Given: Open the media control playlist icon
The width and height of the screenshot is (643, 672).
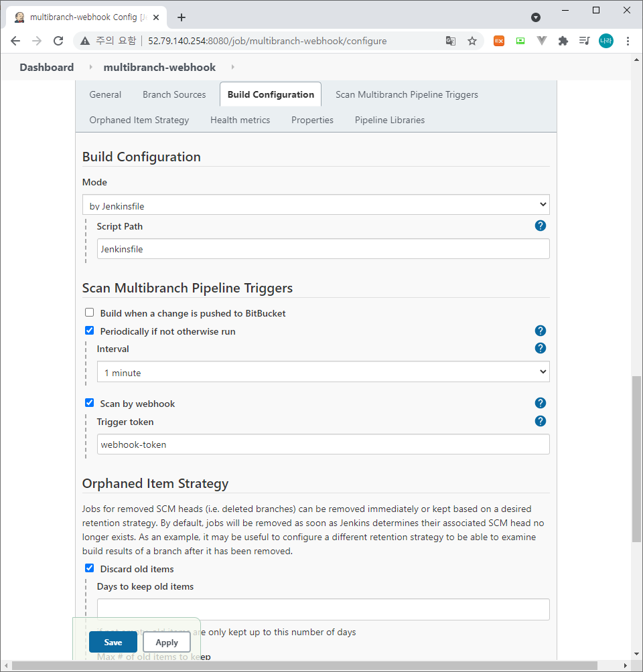Looking at the screenshot, I should [584, 41].
